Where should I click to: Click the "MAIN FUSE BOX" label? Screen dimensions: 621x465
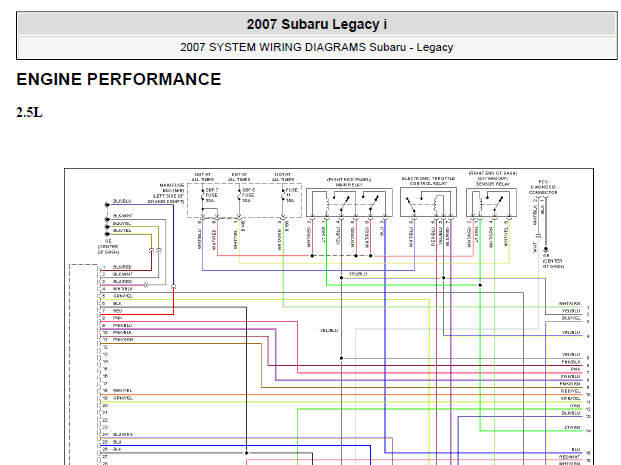point(172,188)
